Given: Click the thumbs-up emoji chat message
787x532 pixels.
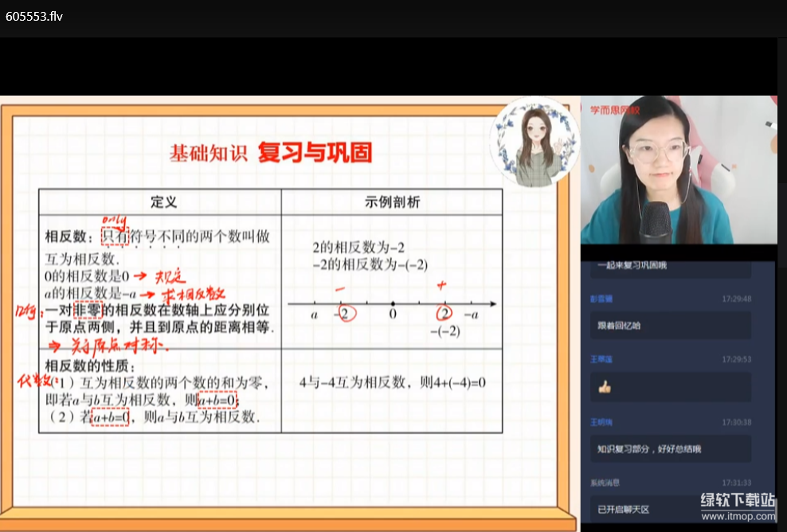Looking at the screenshot, I should (671, 387).
